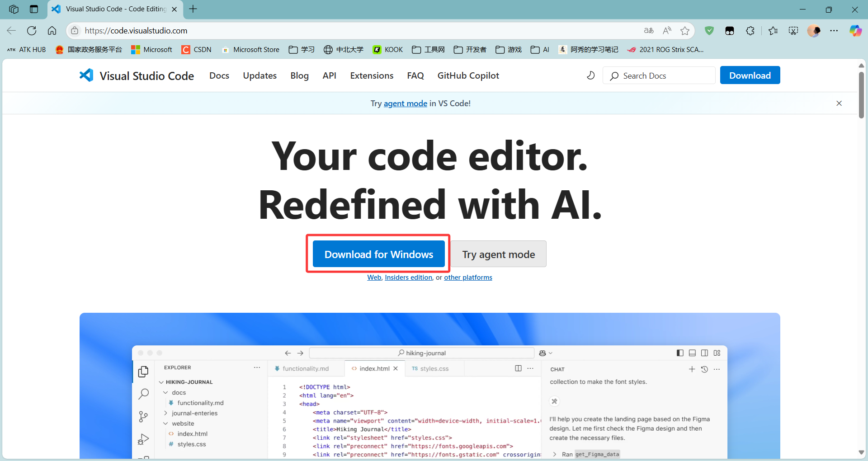Open the 2021 ROG Strix SCA bookmark

click(x=665, y=50)
